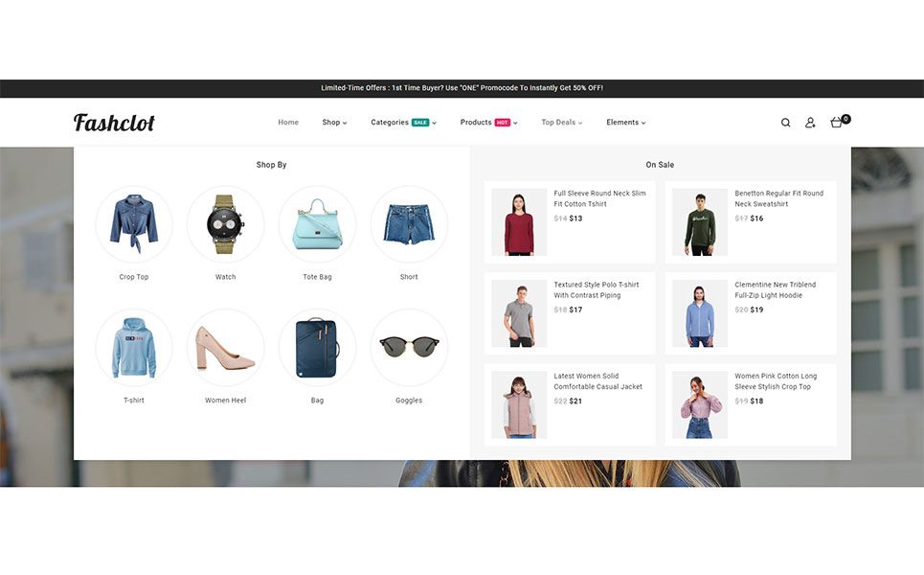Open the Crop Top category image
Viewport: 924px width, 575px height.
[134, 224]
